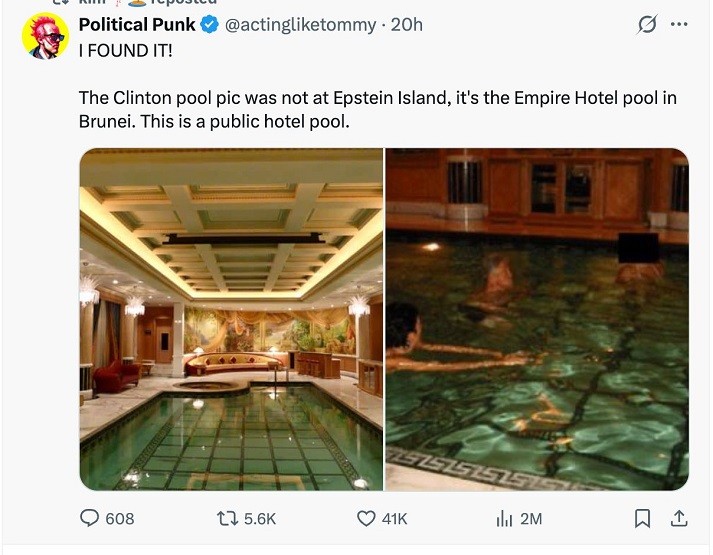Open the share post menu
Viewport: 713px width, 555px height.
[x=679, y=518]
